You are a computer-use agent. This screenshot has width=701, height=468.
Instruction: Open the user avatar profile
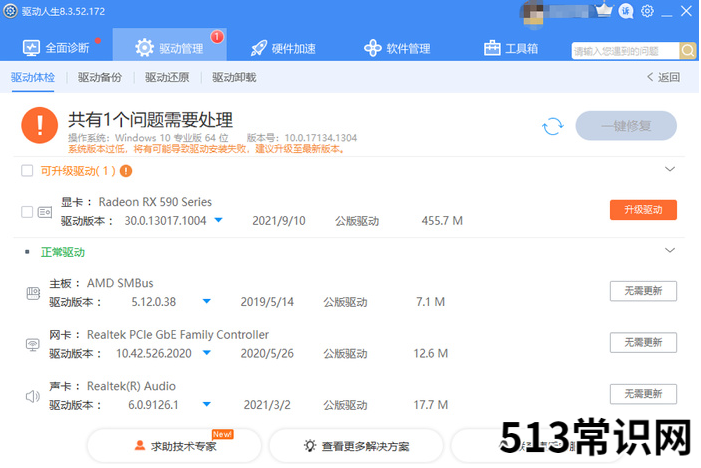coord(534,14)
